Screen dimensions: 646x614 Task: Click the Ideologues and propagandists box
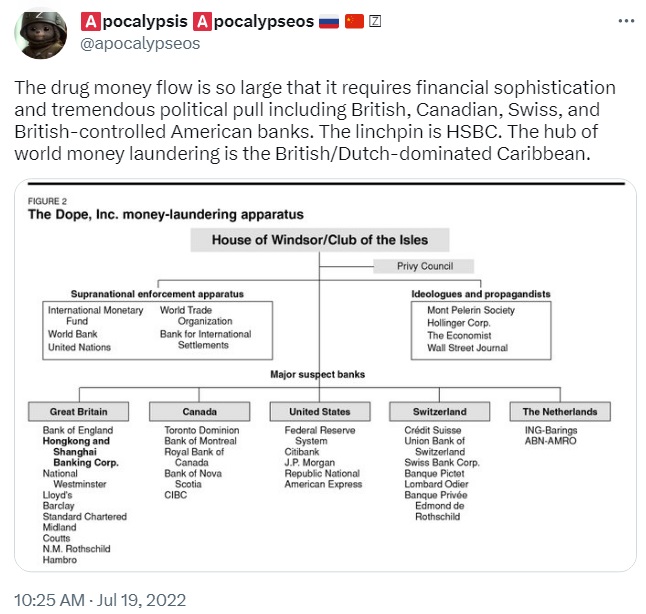click(x=481, y=330)
